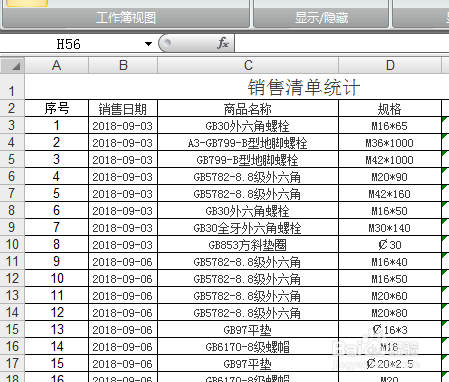Click the M16*65 cell

[x=390, y=125]
